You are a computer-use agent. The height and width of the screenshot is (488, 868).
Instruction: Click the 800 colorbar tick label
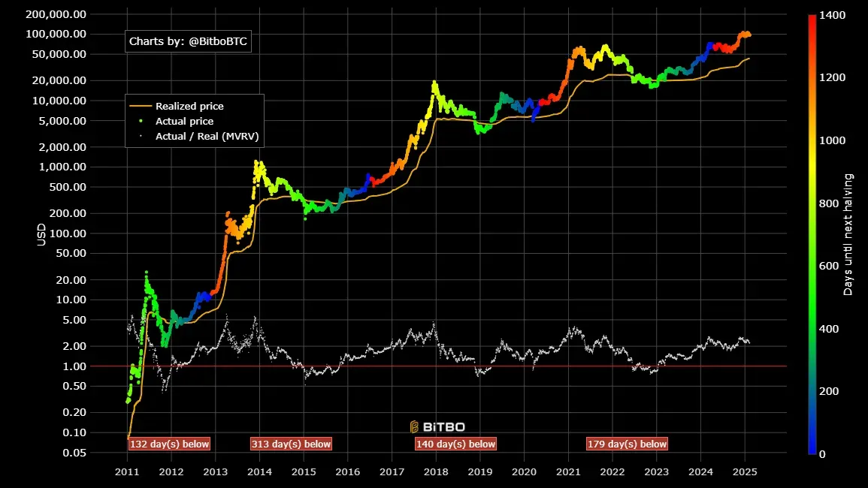pyautogui.click(x=829, y=203)
